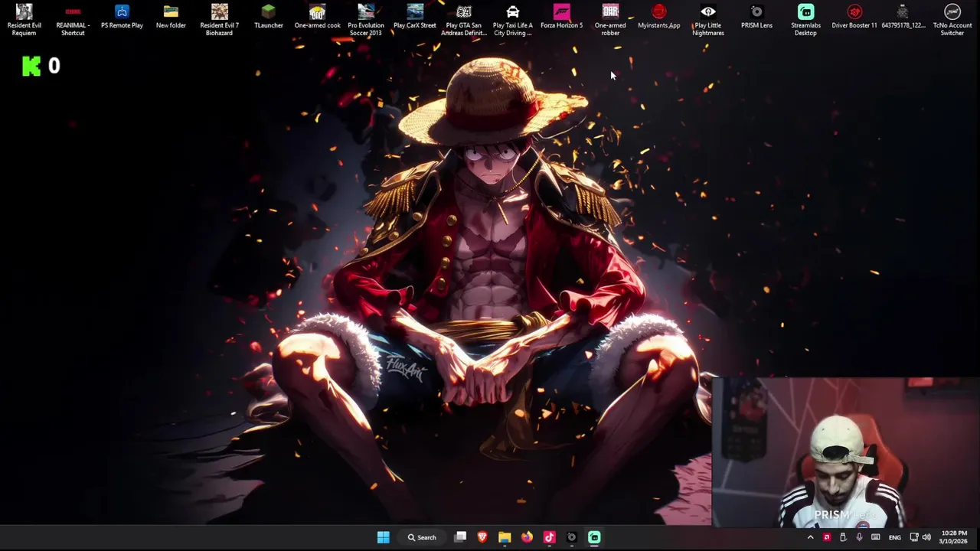Open touch keyboard tray icon
Viewport: 980px width, 551px height.
tap(876, 537)
